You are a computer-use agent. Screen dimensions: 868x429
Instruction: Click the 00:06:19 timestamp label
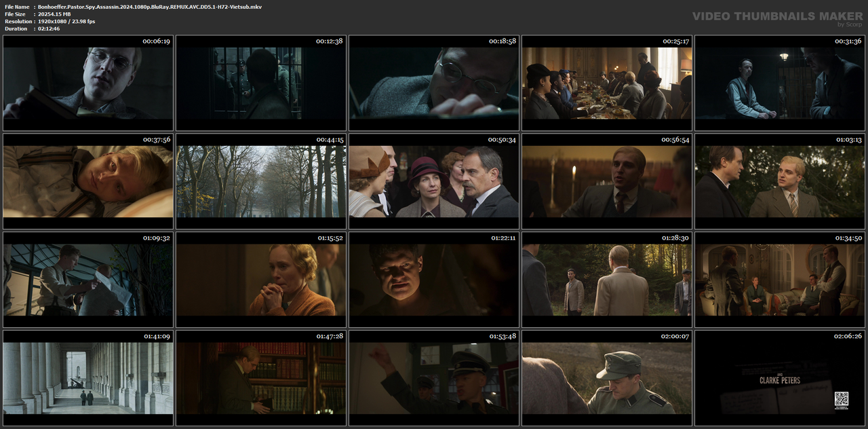coord(156,41)
